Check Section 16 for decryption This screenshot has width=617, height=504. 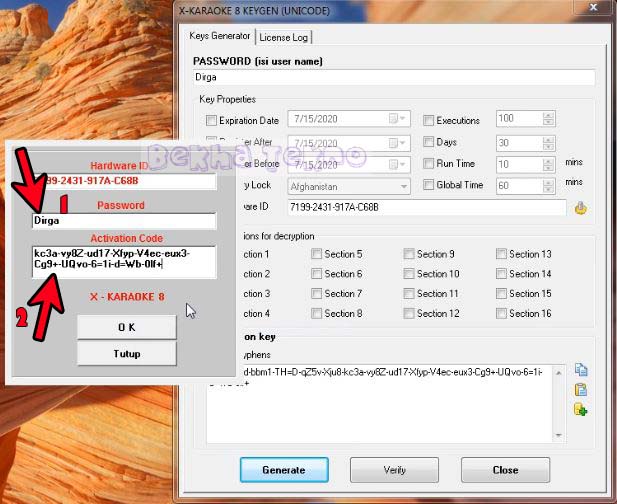501,313
